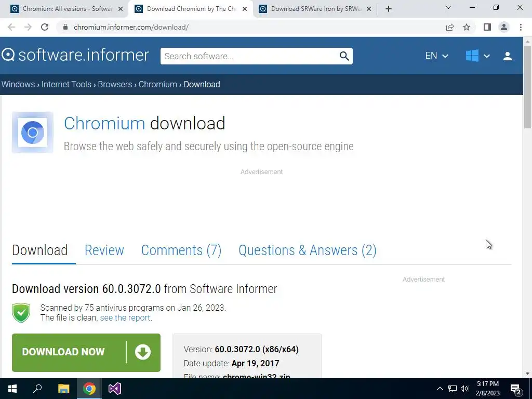Screen dimensions: 532x399
Task: Click the magnifier search icon in site search
Action: pyautogui.click(x=344, y=56)
